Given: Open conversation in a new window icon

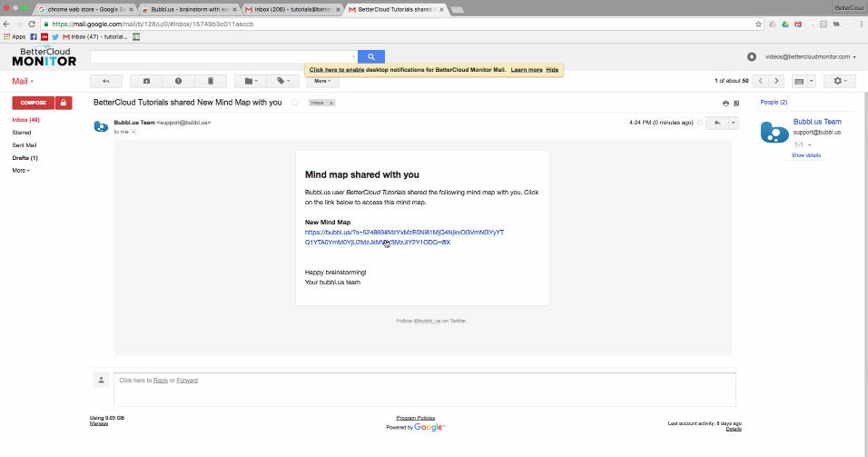Looking at the screenshot, I should 736,103.
